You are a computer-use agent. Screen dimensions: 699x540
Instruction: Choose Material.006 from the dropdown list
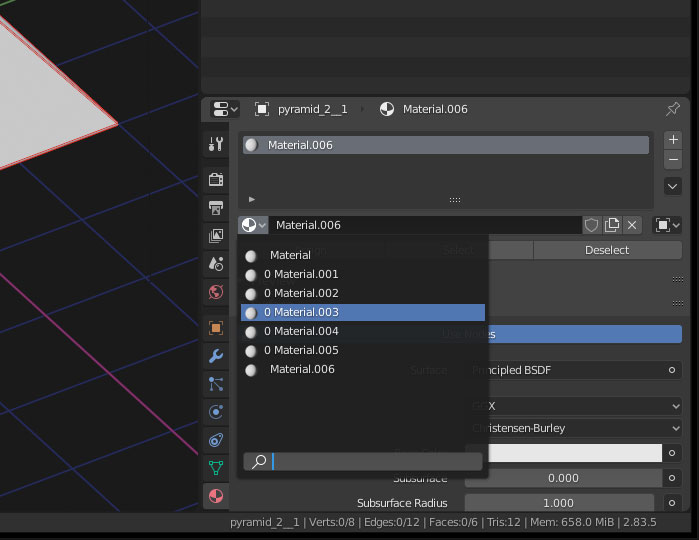click(x=363, y=369)
